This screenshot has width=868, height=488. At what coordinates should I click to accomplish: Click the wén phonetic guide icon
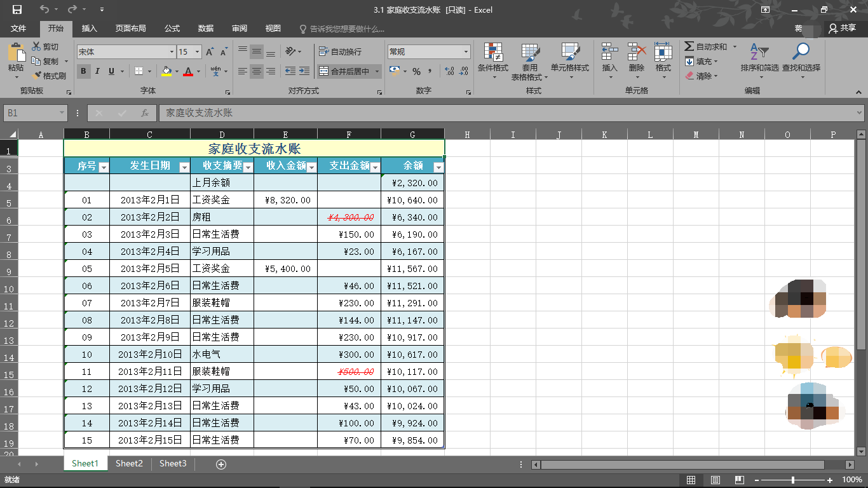pos(216,71)
